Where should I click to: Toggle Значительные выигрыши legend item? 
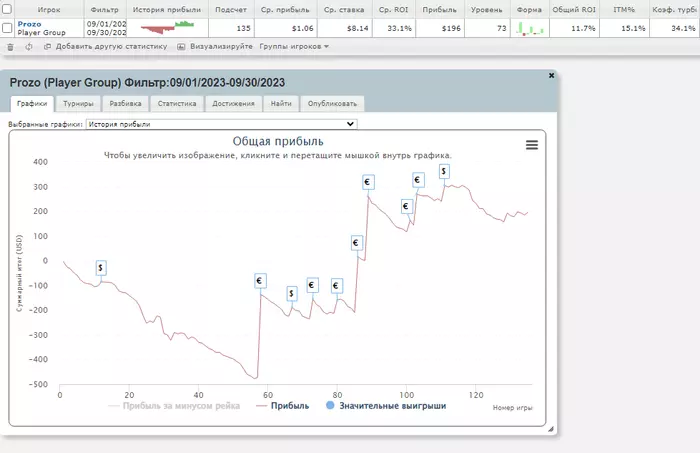[386, 406]
